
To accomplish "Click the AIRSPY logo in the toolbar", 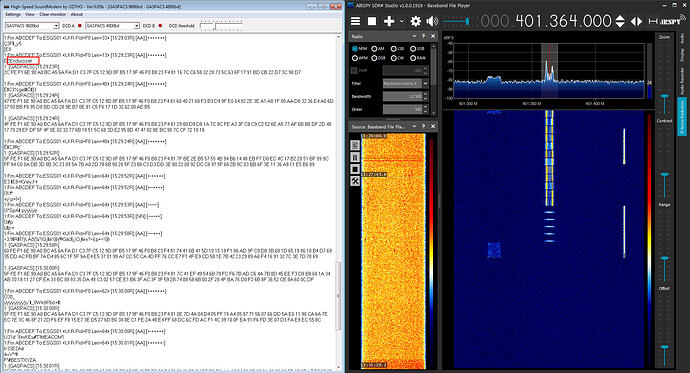I will point(668,20).
